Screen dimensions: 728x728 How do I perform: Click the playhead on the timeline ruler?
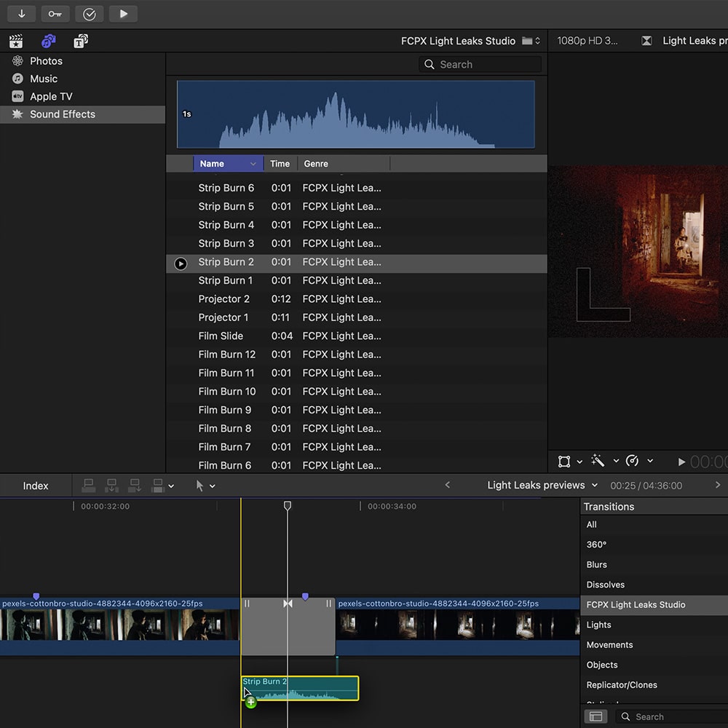point(288,505)
